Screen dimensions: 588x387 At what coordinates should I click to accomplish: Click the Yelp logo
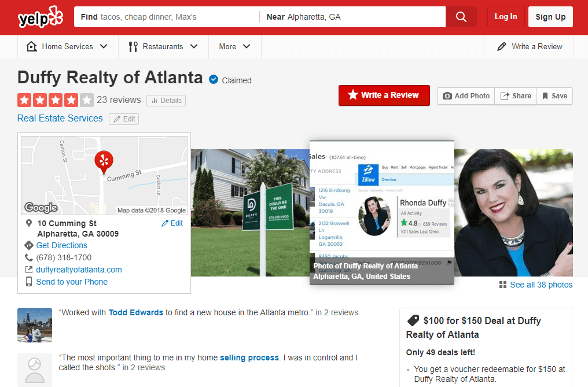pyautogui.click(x=40, y=17)
